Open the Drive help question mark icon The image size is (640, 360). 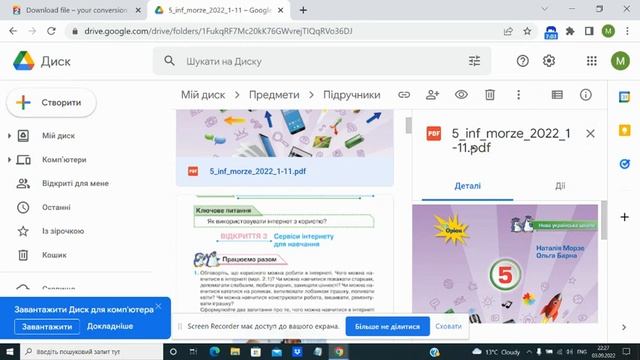pos(522,61)
